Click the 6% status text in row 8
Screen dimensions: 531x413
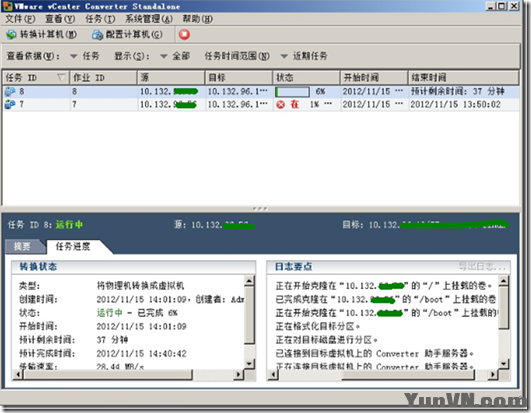click(x=320, y=91)
